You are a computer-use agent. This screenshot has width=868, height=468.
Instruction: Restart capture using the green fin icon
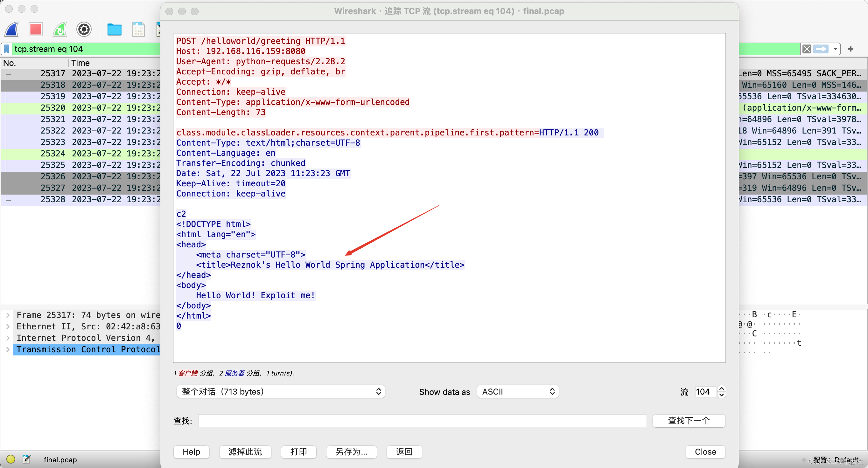coord(60,30)
